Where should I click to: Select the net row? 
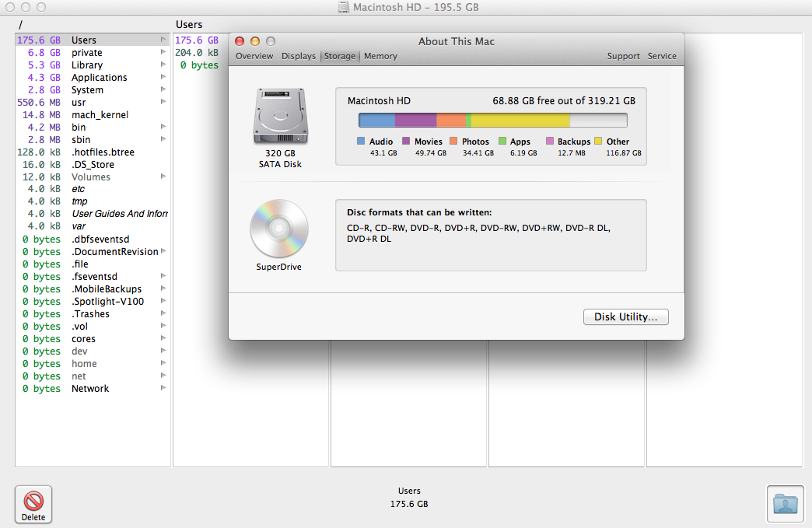point(93,376)
